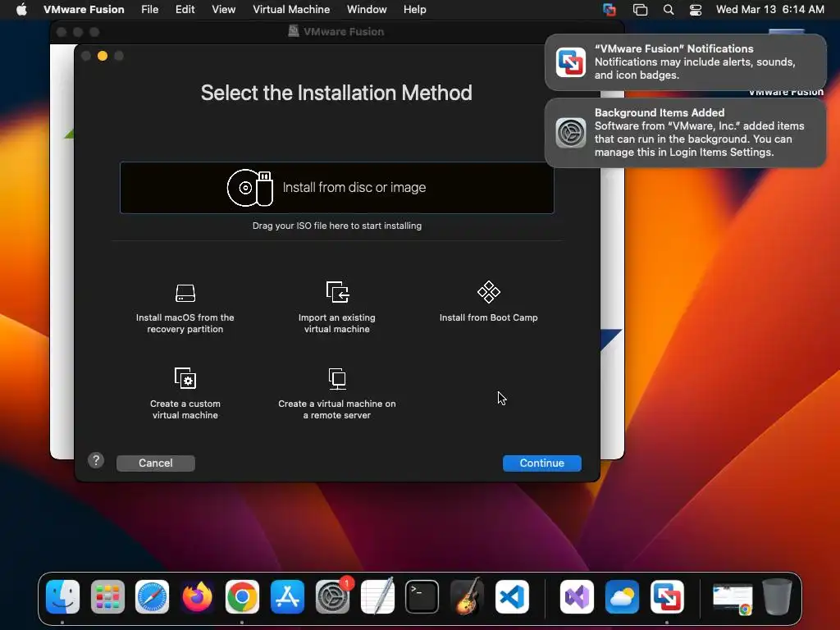
Task: Open Background Items Added notification
Action: coord(685,132)
